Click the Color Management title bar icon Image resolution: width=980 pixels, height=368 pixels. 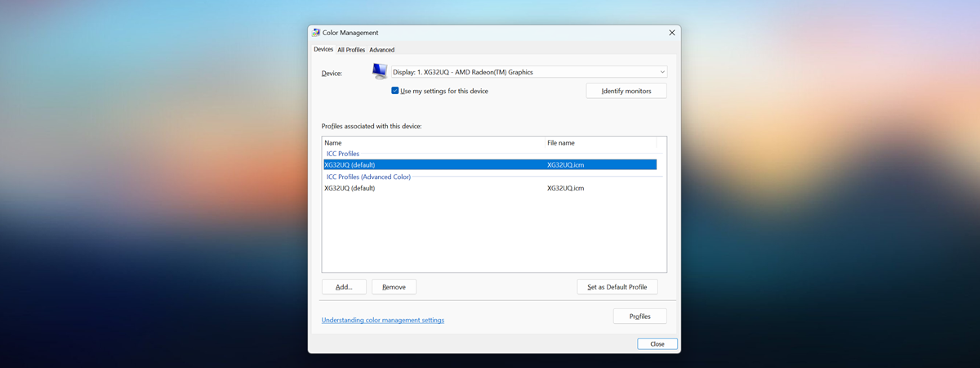(x=316, y=33)
